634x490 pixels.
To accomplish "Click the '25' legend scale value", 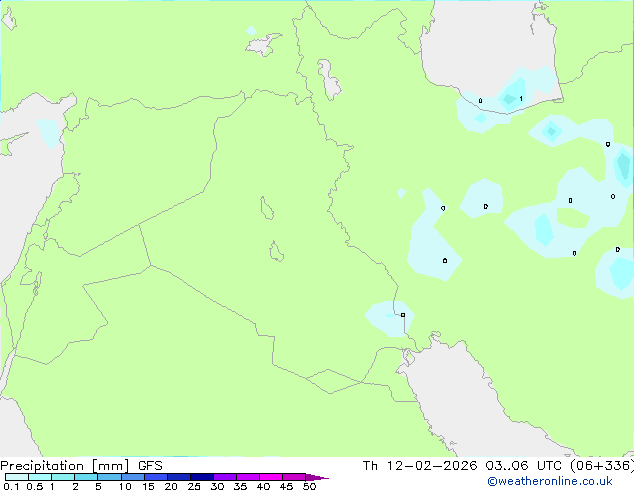I will pos(194,486).
